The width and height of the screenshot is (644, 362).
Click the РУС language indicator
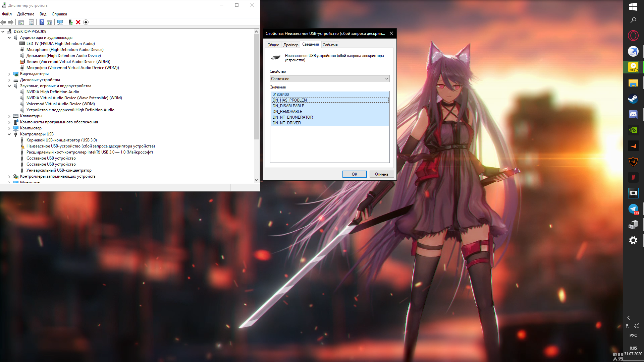[x=633, y=336]
